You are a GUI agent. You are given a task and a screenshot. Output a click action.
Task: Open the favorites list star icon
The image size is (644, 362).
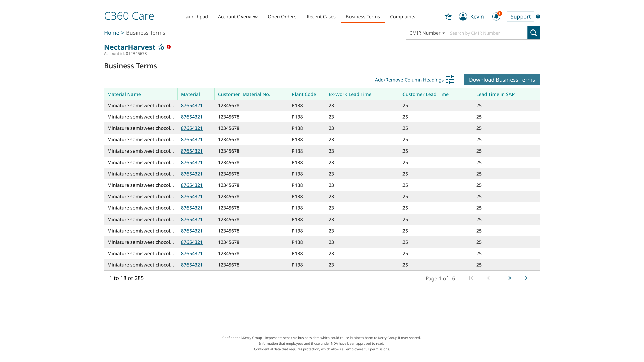[x=448, y=17]
